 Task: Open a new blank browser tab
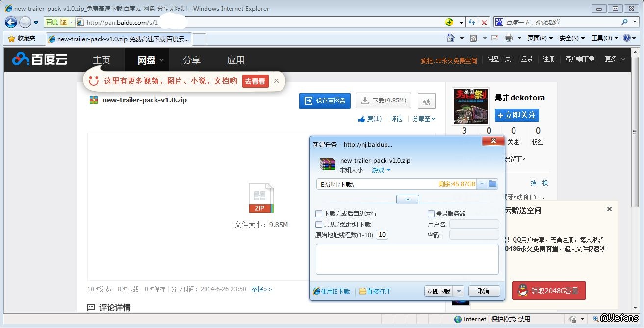coord(199,39)
